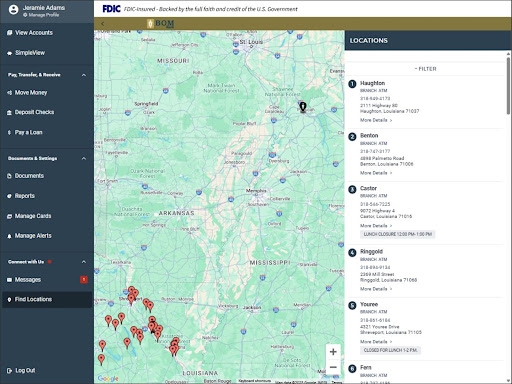512x384 pixels.
Task: Zoom in the map with plus button
Action: (x=333, y=352)
